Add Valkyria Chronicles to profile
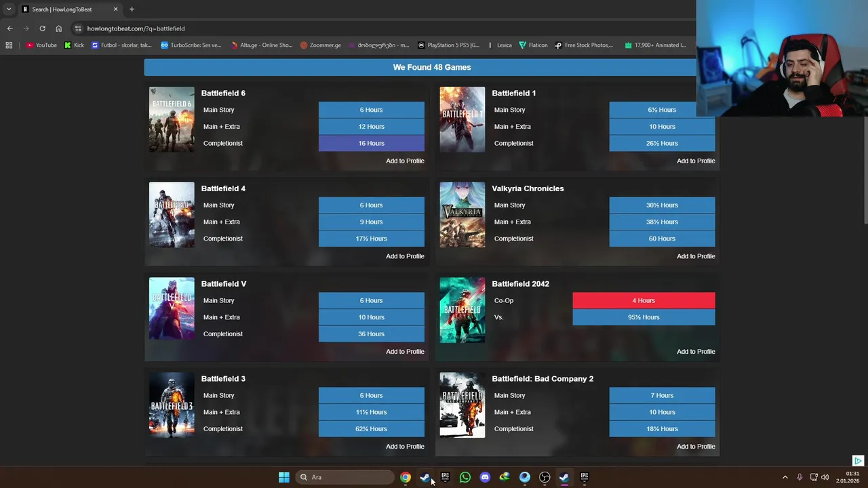 pyautogui.click(x=696, y=256)
